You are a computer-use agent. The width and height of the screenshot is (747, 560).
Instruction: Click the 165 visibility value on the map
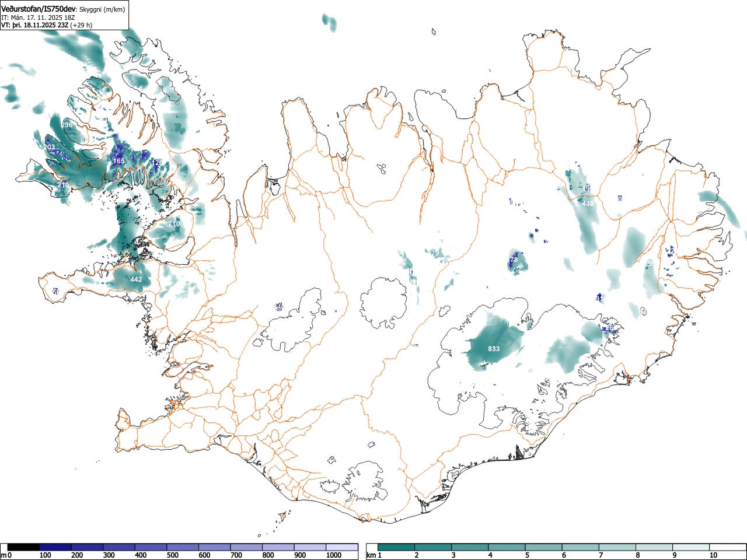coord(118,161)
